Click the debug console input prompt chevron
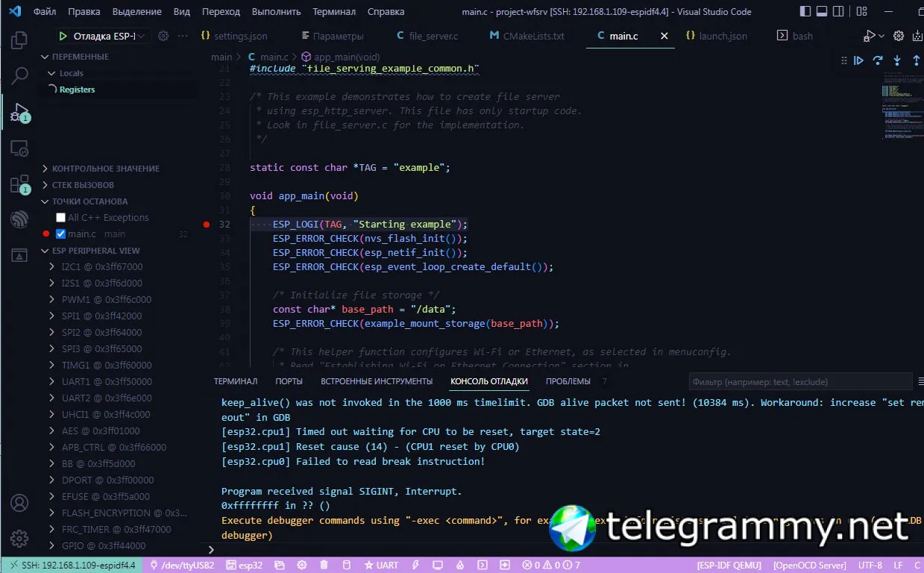The image size is (924, 573). [x=211, y=549]
